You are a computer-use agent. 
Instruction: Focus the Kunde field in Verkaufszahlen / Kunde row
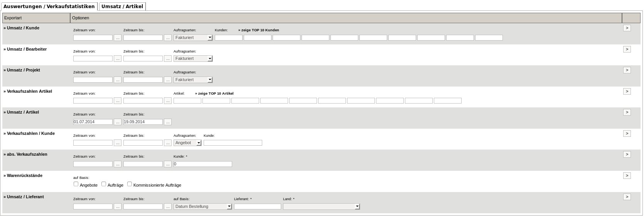pyautogui.click(x=233, y=143)
